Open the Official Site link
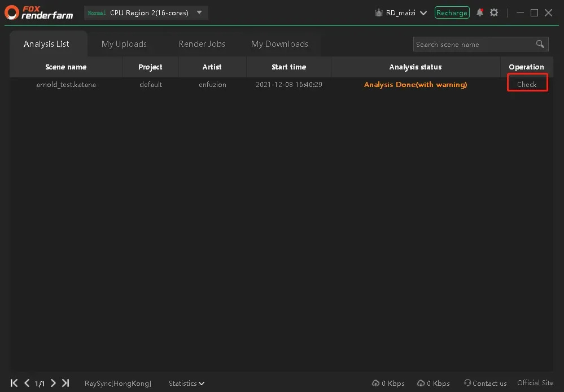This screenshot has height=392, width=564. 535,382
